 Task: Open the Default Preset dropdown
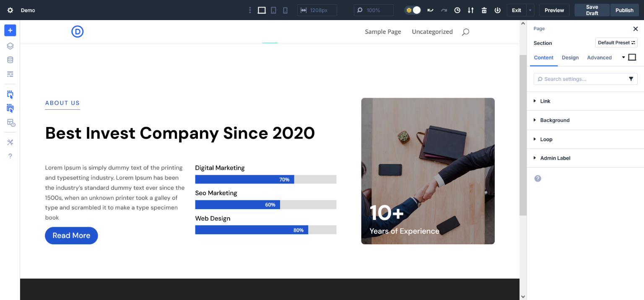click(616, 43)
